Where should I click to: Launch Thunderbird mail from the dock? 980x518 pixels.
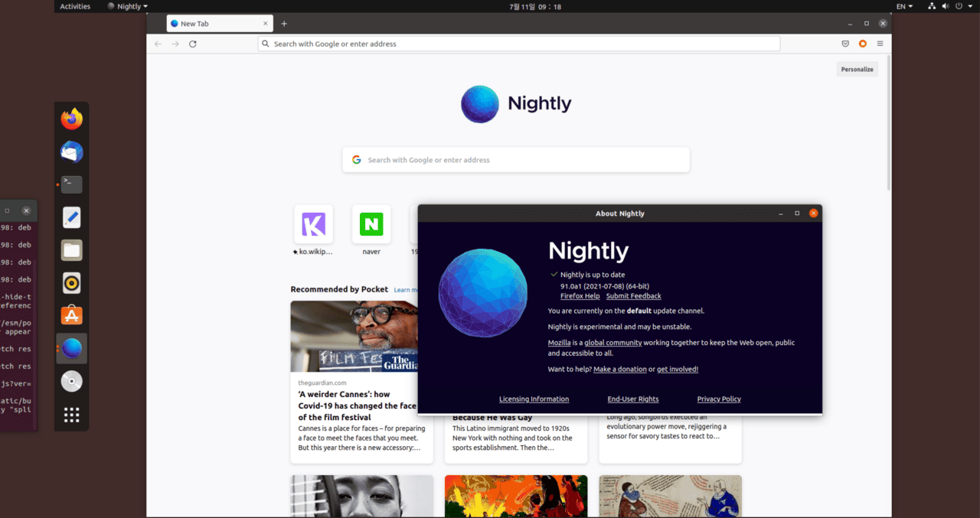72,152
